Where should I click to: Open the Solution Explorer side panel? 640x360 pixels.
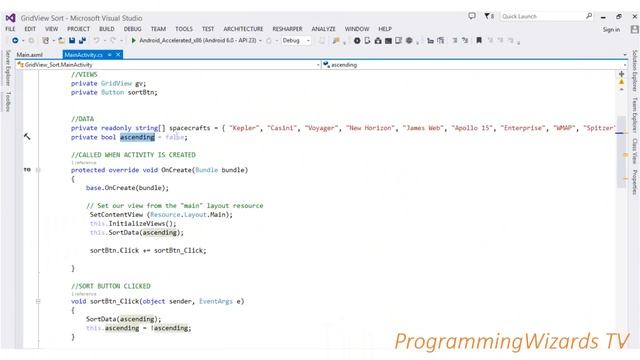pos(635,71)
